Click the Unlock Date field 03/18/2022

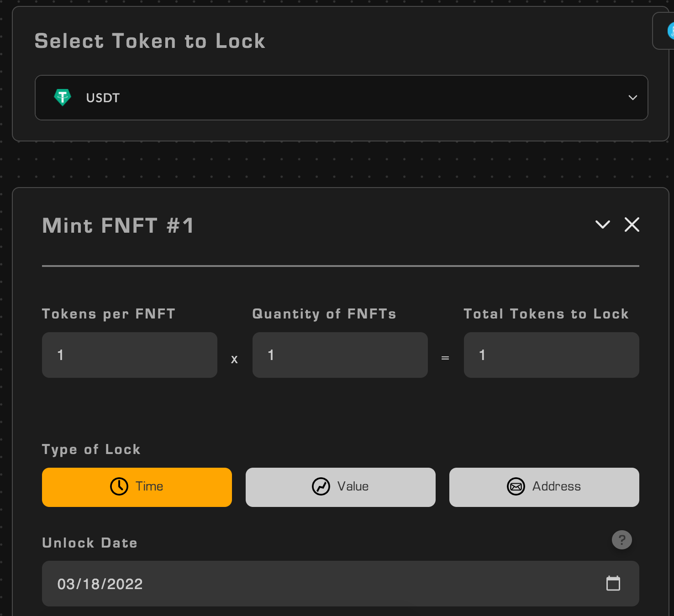pos(320,584)
